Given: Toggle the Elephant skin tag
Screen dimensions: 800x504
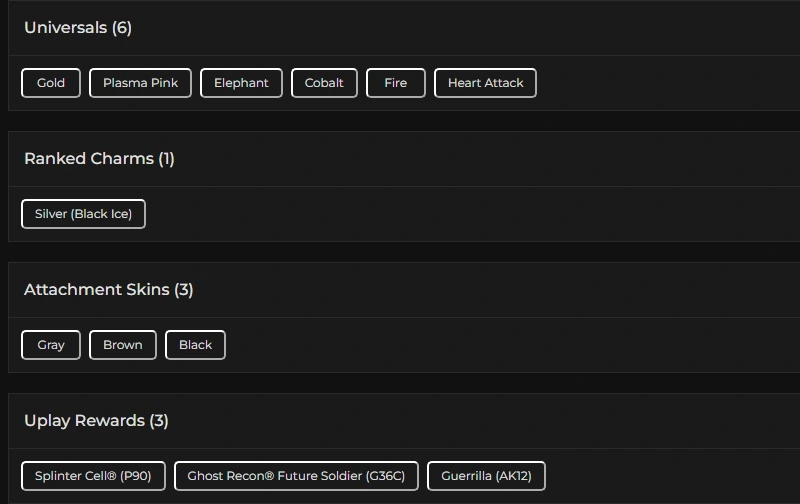Looking at the screenshot, I should coord(241,83).
